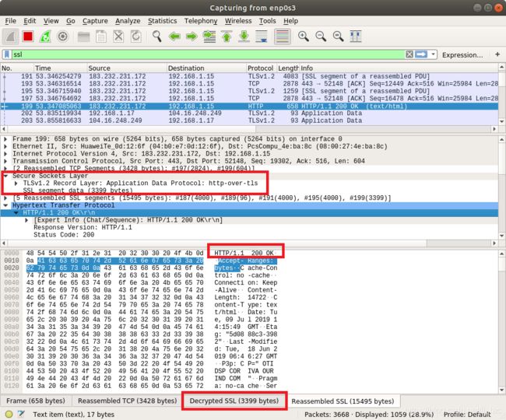Sort by Protocol column header
The height and width of the screenshot is (420, 506).
261,68
